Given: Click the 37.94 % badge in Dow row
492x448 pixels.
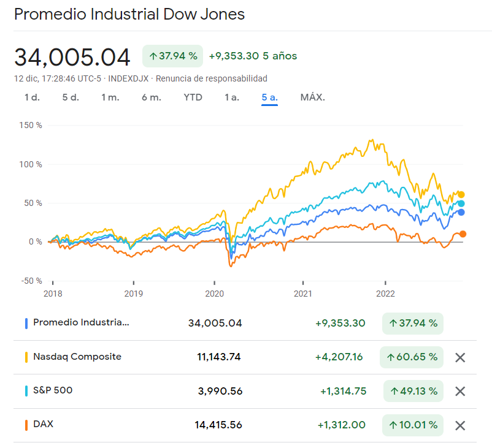Looking at the screenshot, I should coord(413,323).
